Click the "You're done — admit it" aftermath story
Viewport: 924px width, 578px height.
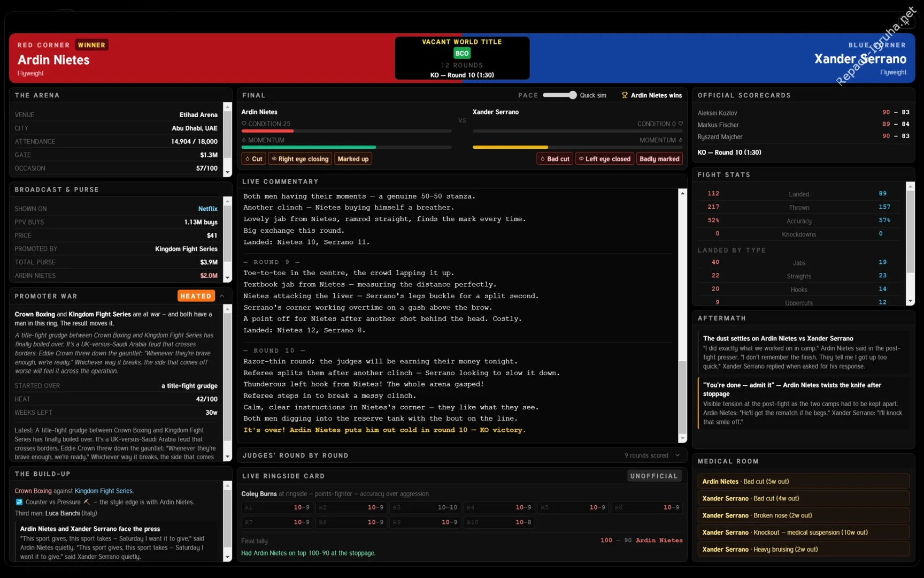(x=803, y=403)
